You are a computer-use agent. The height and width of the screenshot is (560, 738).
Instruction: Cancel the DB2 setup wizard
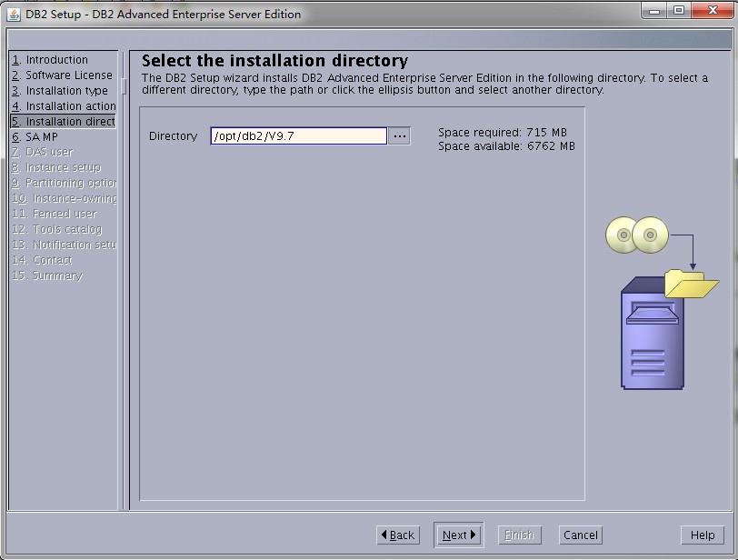coord(581,535)
